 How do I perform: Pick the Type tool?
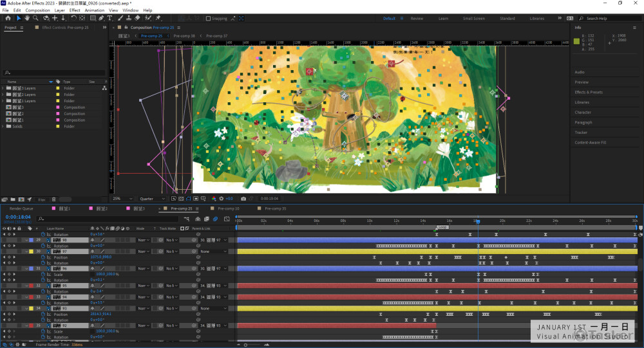(x=110, y=18)
